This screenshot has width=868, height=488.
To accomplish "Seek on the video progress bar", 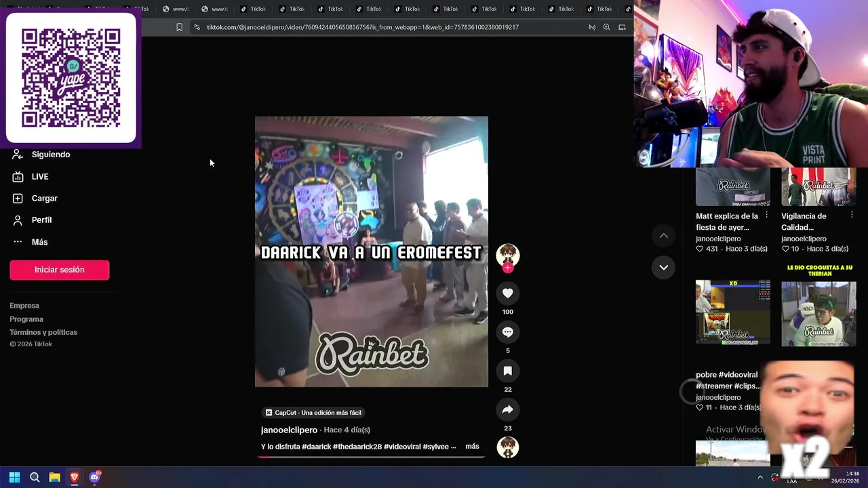I will tap(372, 457).
